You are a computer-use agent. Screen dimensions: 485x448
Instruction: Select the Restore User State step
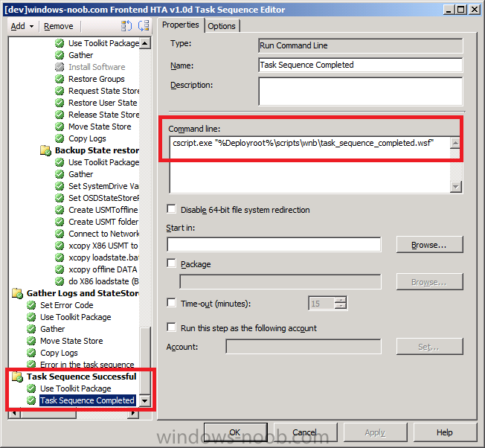pyautogui.click(x=103, y=103)
